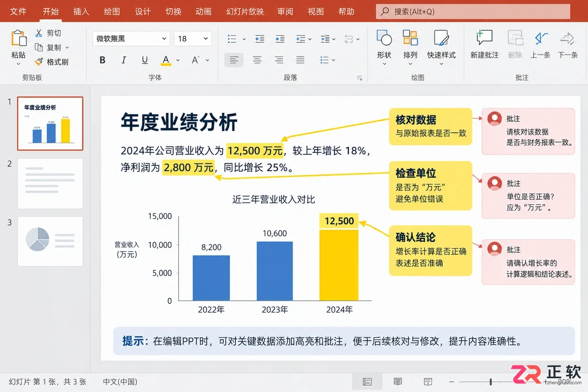Click the 删除 comment button
This screenshot has height=392, width=588.
[515, 44]
